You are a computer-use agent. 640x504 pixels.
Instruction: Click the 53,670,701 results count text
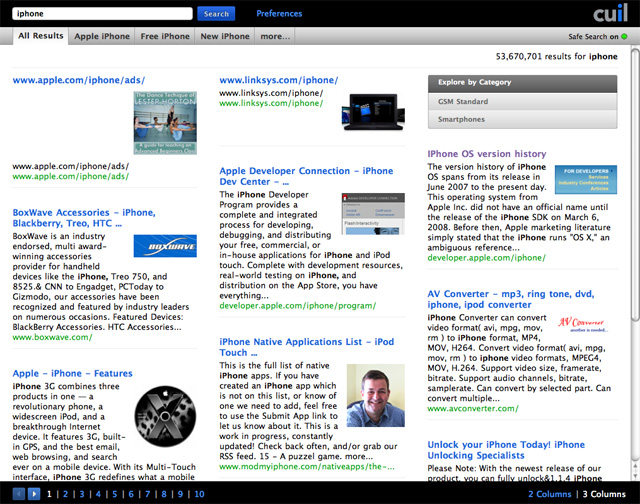(556, 56)
